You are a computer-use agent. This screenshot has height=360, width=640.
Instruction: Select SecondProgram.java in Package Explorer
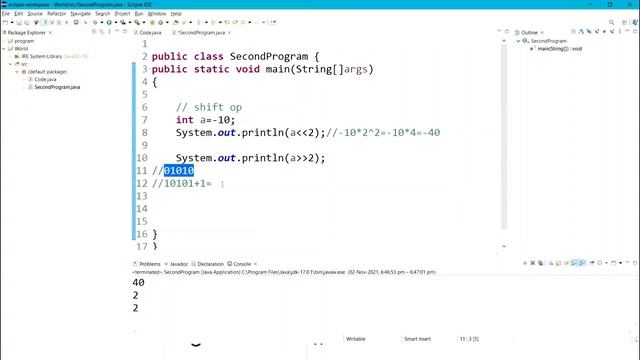pyautogui.click(x=57, y=87)
